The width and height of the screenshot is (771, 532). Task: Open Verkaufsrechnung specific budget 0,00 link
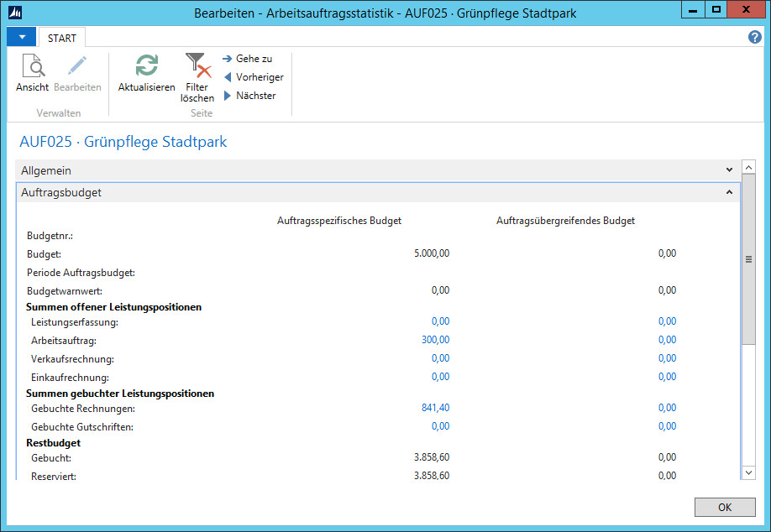coord(441,358)
